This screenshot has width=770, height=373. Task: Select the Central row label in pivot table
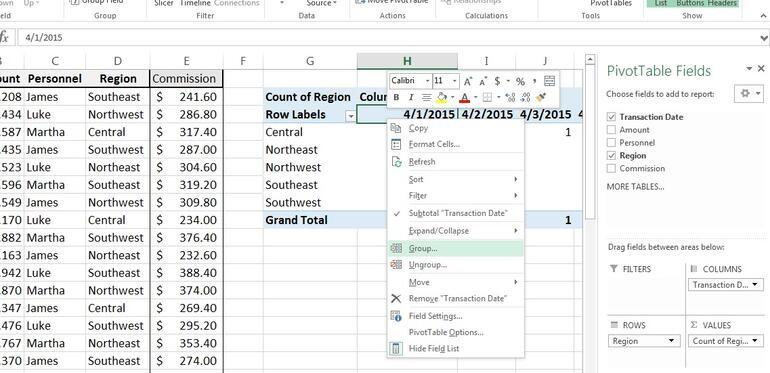[x=284, y=132]
